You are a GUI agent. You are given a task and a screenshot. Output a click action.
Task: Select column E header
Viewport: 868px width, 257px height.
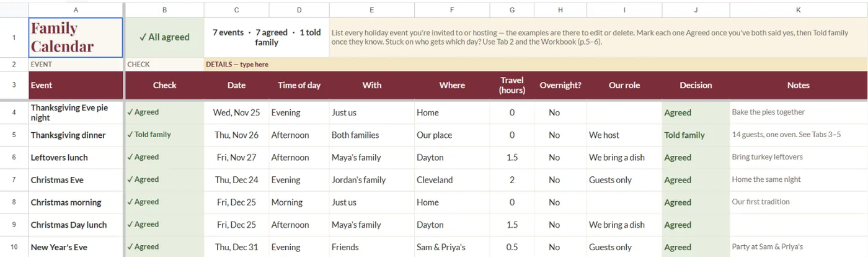coord(371,10)
